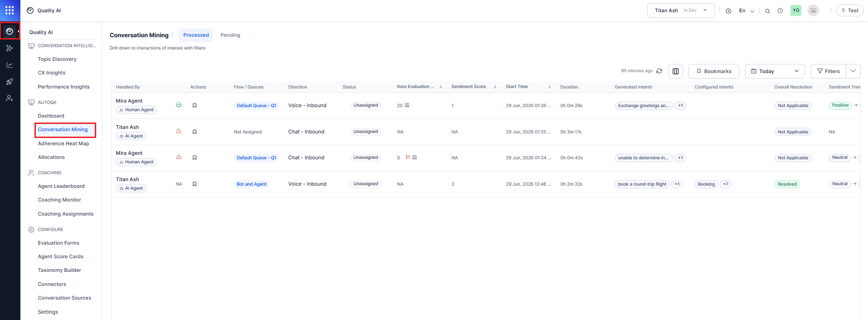This screenshot has width=868, height=320.
Task: Open CX Insights in sidebar
Action: point(52,73)
